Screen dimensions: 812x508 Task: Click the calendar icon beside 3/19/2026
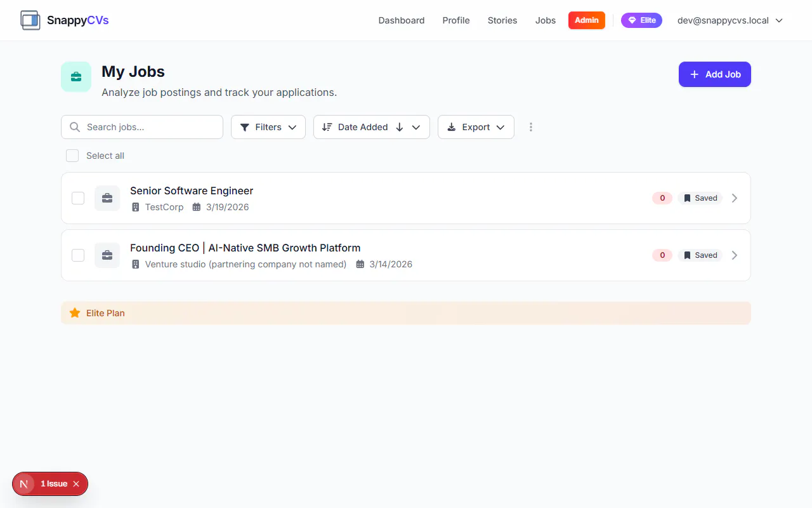[197, 207]
